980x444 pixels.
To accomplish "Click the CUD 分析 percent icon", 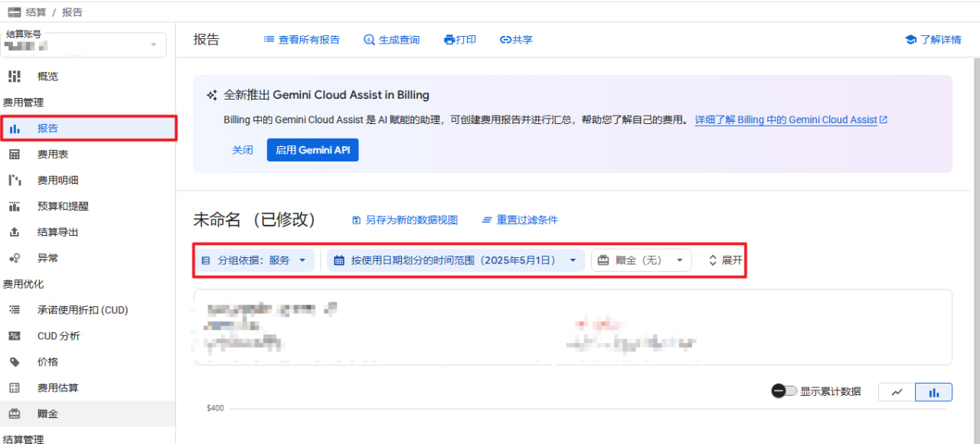I will (x=14, y=336).
